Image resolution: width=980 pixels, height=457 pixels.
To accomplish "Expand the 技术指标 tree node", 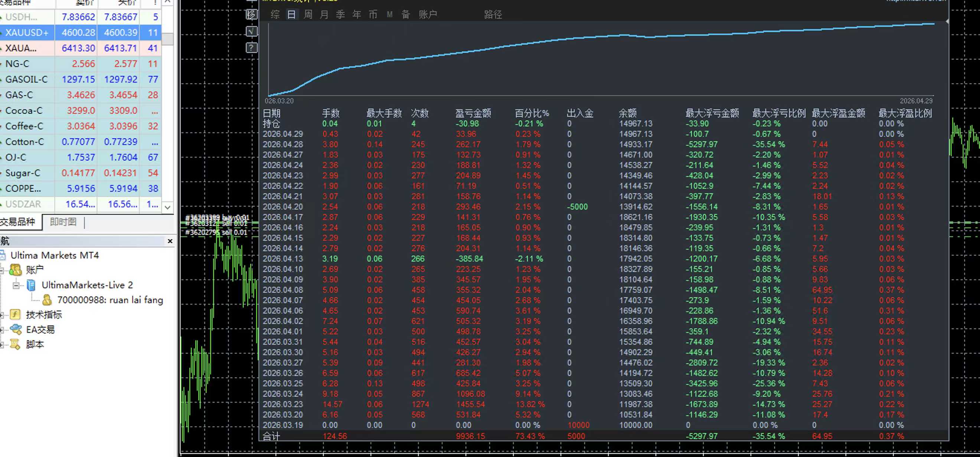I will tap(2, 315).
